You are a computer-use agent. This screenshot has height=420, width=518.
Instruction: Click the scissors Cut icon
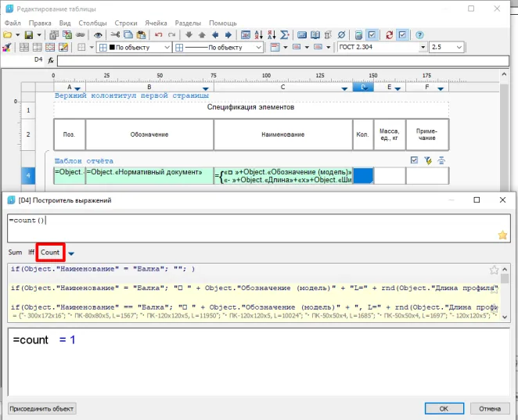click(x=115, y=35)
